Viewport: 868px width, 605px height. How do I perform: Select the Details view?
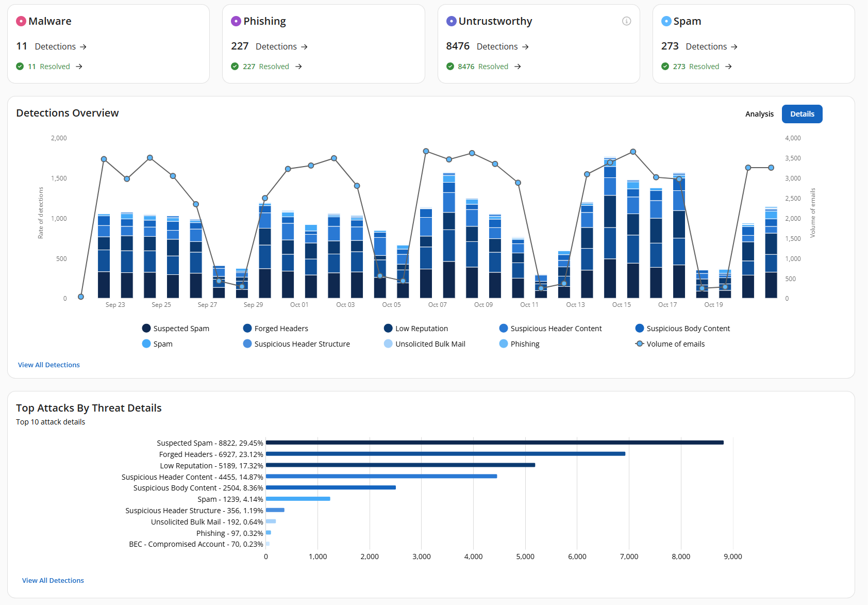(x=802, y=113)
